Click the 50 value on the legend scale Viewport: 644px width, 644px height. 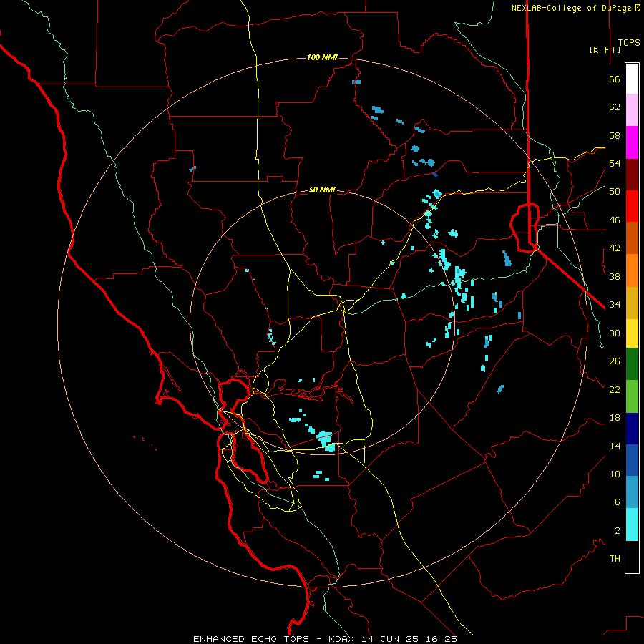[615, 192]
